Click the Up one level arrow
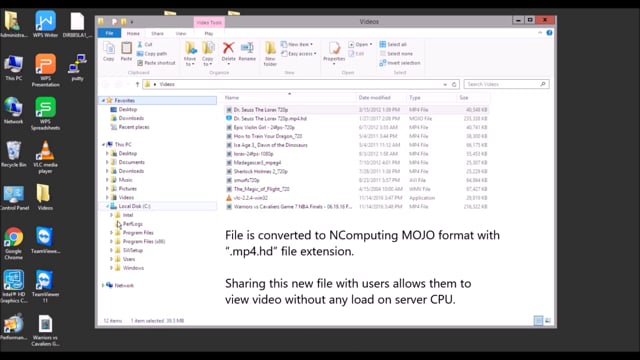 point(137,84)
